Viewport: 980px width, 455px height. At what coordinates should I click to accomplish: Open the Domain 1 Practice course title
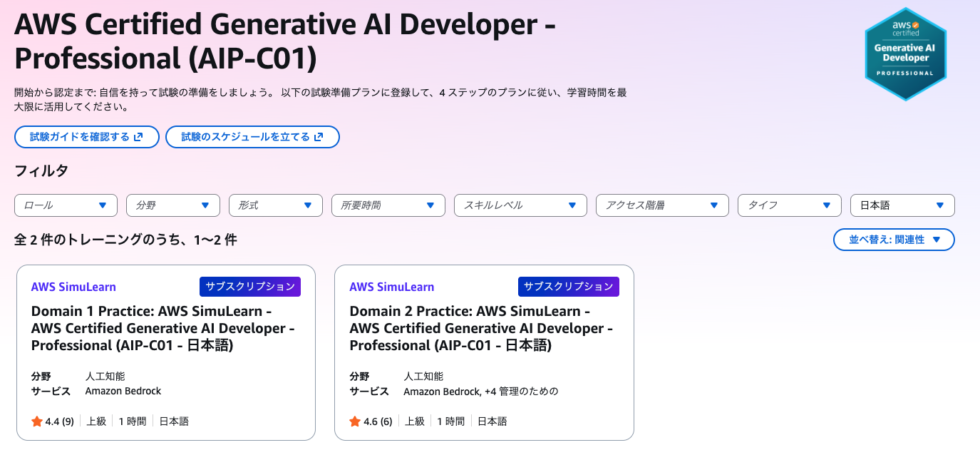[x=163, y=329]
